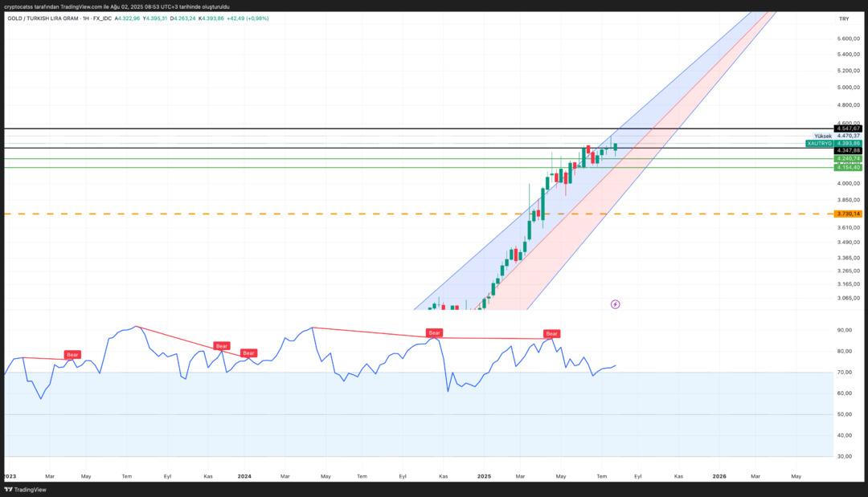Select the black 4.347,88 price label

coord(848,150)
